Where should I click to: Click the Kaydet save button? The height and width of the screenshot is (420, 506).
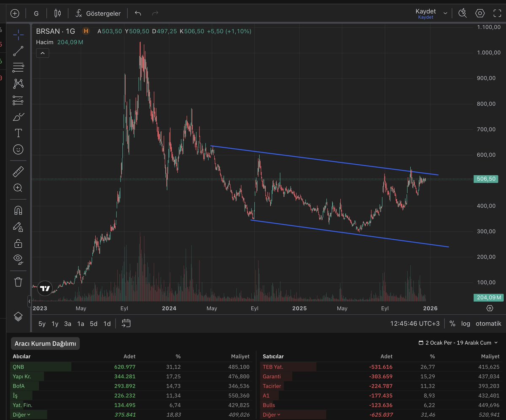coord(425,13)
